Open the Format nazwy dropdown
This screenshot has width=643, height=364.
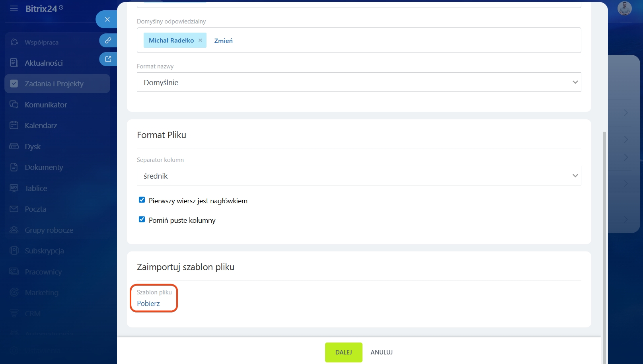359,82
